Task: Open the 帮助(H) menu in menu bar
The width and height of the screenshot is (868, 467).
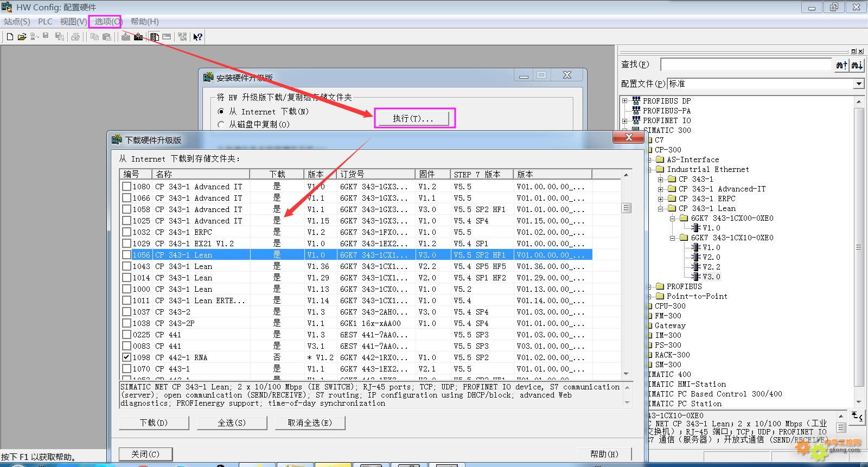Action: [144, 22]
